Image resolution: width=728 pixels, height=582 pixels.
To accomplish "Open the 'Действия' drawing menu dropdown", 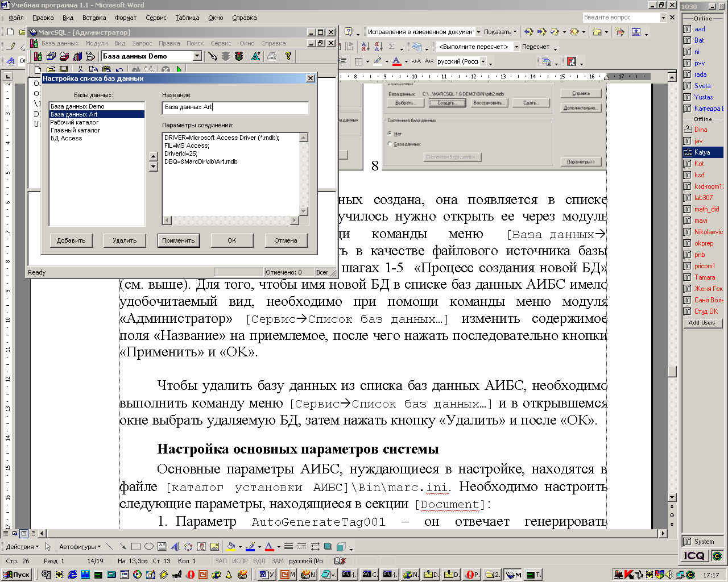I will point(22,547).
